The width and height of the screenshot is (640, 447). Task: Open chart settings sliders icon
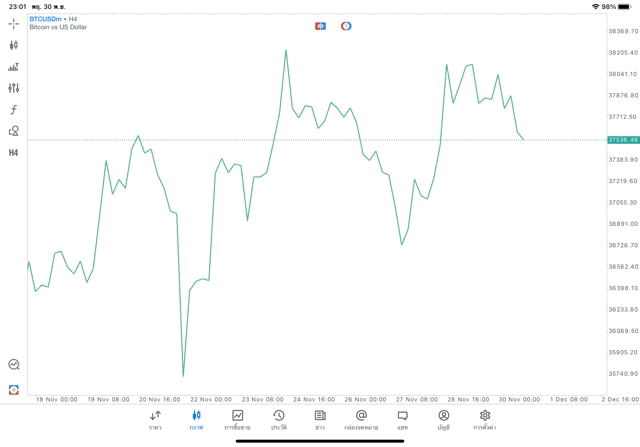pos(14,88)
